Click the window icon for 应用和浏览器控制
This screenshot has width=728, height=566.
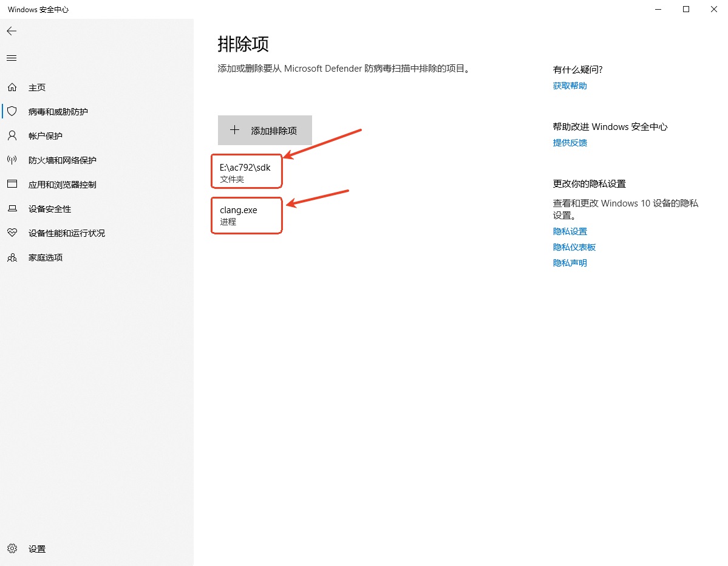pyautogui.click(x=12, y=184)
